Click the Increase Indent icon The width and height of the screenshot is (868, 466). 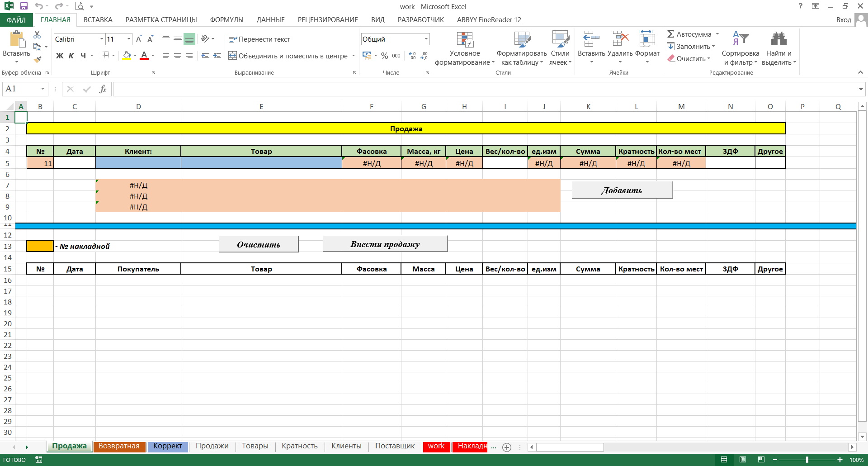[x=217, y=56]
